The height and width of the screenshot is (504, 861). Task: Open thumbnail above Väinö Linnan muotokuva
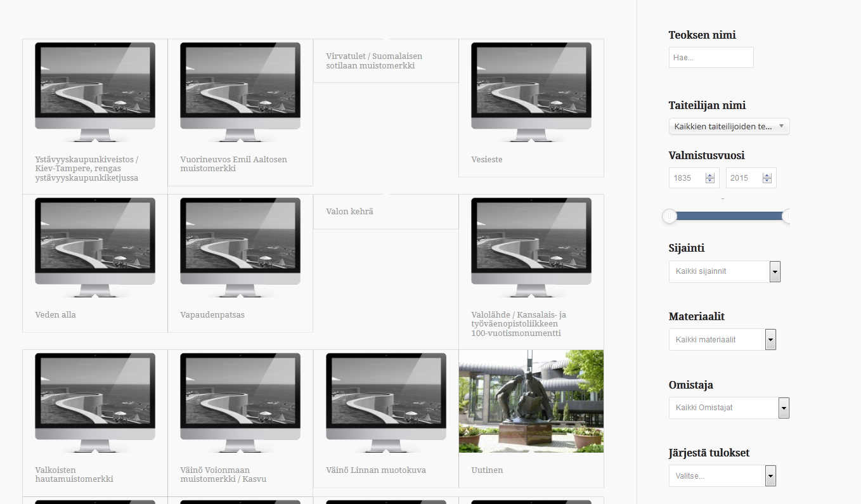[386, 403]
